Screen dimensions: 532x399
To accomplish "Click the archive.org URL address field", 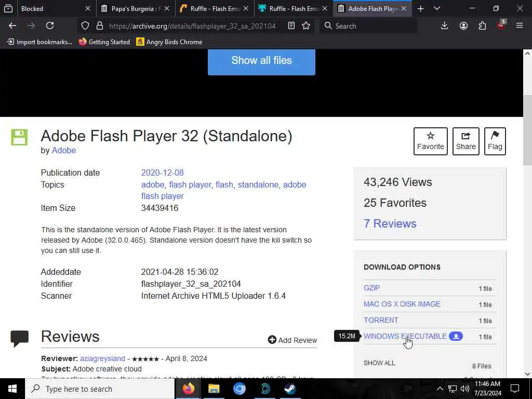I will coord(192,26).
